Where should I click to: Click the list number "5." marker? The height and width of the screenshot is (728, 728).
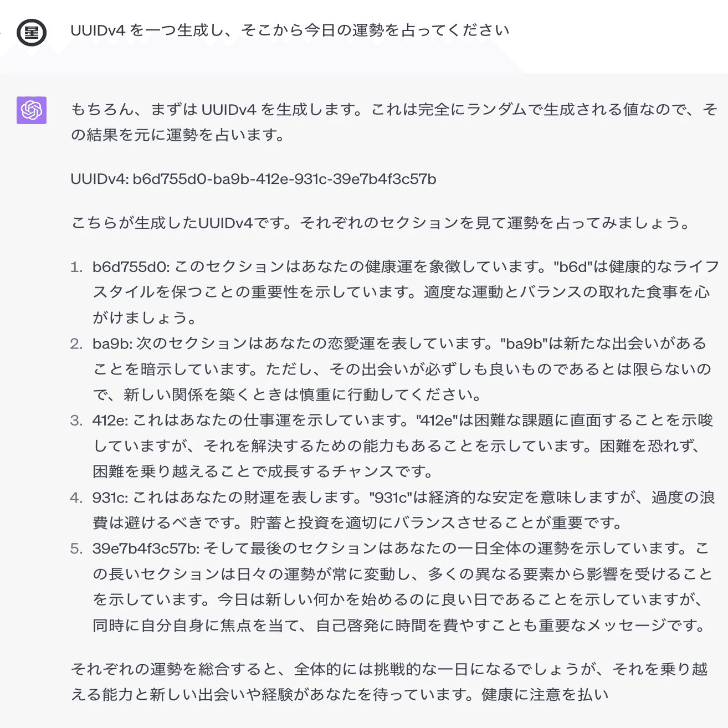coord(76,549)
